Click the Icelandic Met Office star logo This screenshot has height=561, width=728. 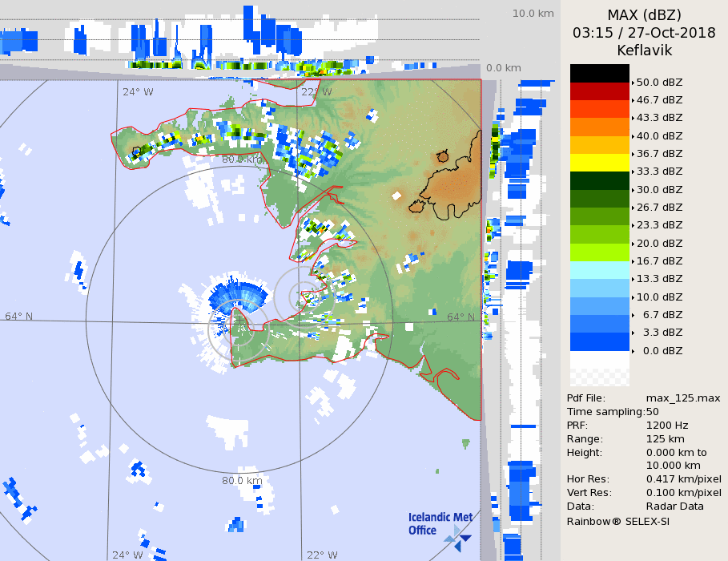point(458,537)
